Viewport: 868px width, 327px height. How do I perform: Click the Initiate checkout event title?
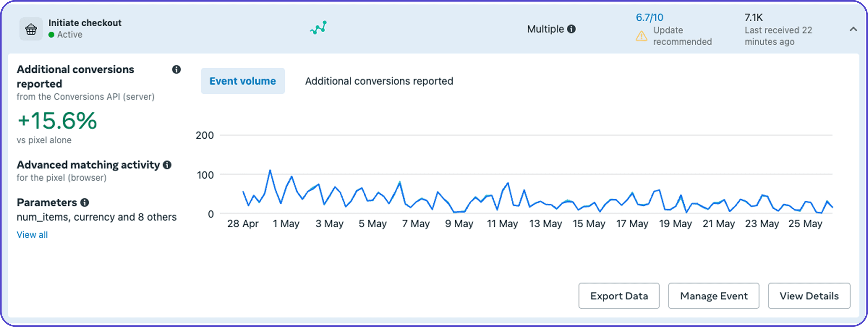click(x=85, y=23)
